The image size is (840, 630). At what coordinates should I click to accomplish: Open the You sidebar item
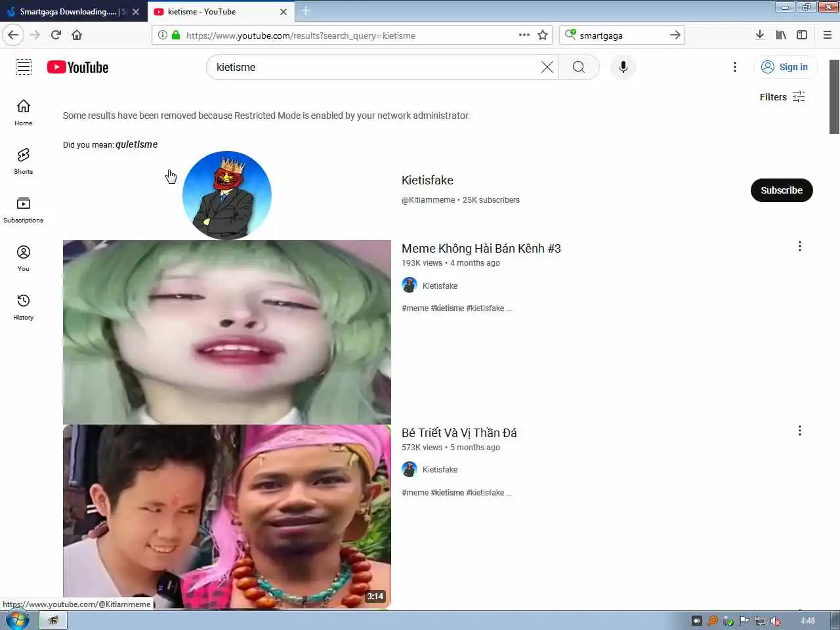[24, 258]
